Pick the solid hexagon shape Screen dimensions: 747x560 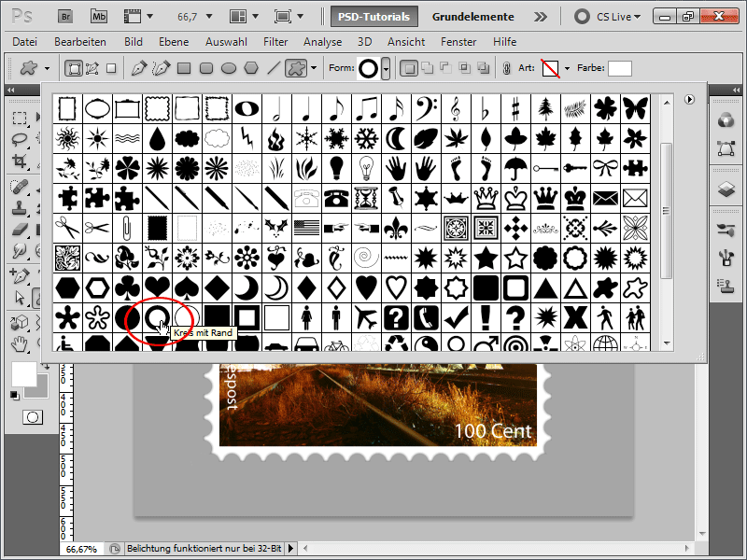pyautogui.click(x=67, y=288)
